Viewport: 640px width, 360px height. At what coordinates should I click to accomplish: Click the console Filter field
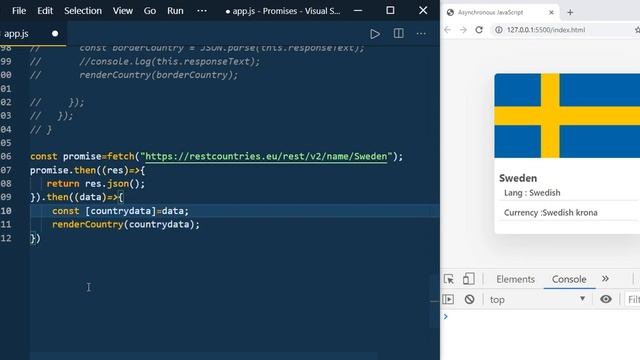click(x=633, y=300)
